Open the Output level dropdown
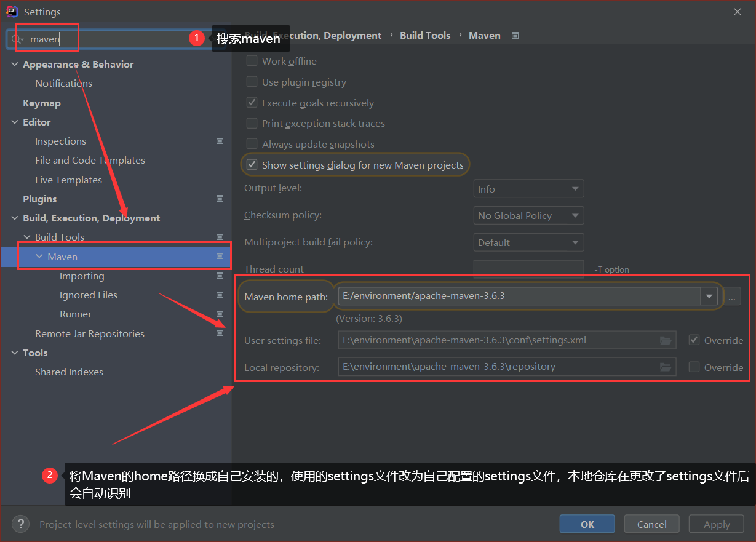Screen dimensions: 756x542 (528, 189)
